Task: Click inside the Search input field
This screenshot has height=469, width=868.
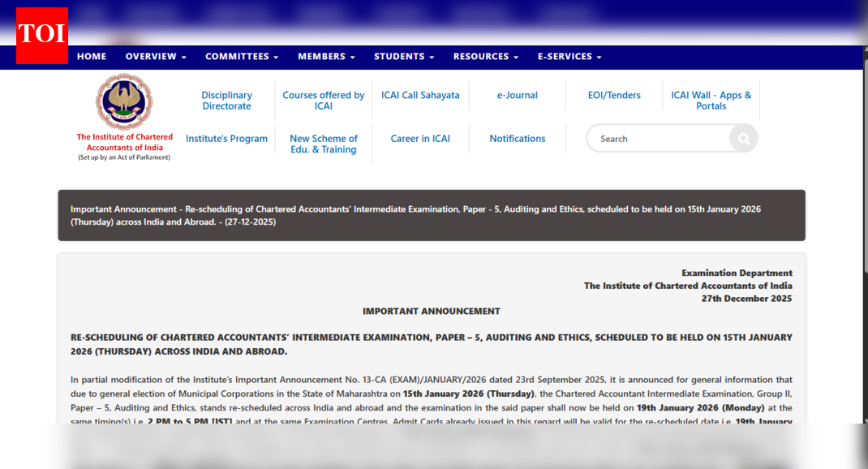Action: [x=657, y=138]
